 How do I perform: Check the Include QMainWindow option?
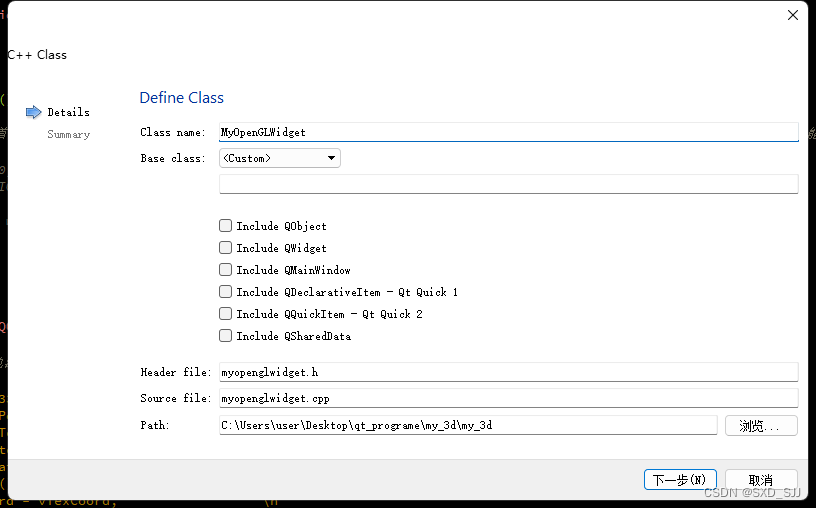(226, 270)
